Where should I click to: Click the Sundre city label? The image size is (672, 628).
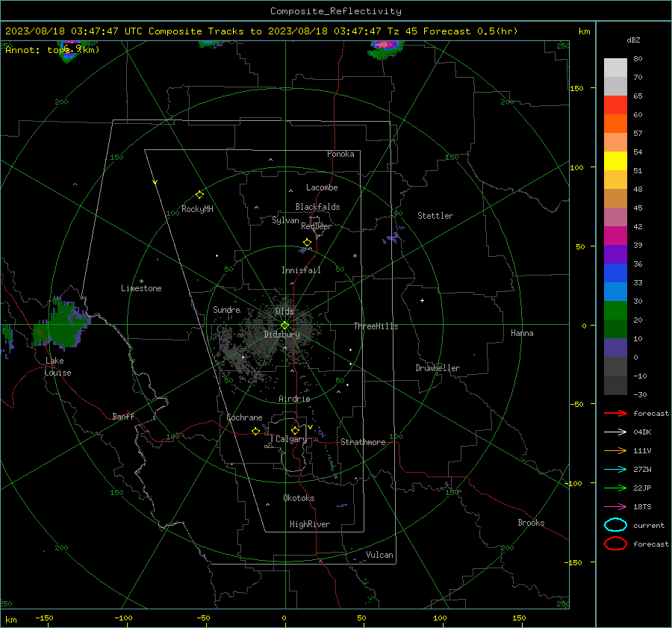click(x=226, y=309)
